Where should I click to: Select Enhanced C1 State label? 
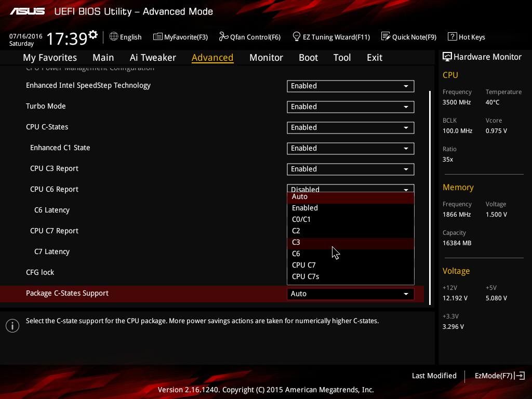tap(60, 148)
